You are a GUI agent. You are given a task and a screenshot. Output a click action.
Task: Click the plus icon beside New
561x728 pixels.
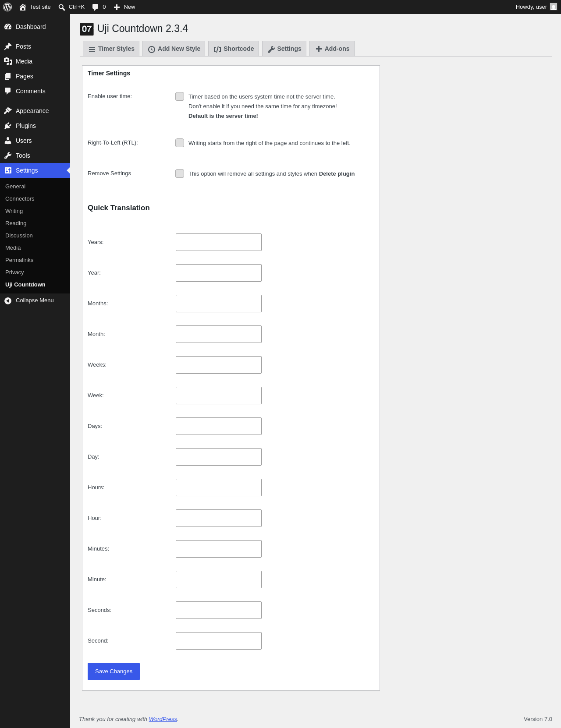(117, 7)
